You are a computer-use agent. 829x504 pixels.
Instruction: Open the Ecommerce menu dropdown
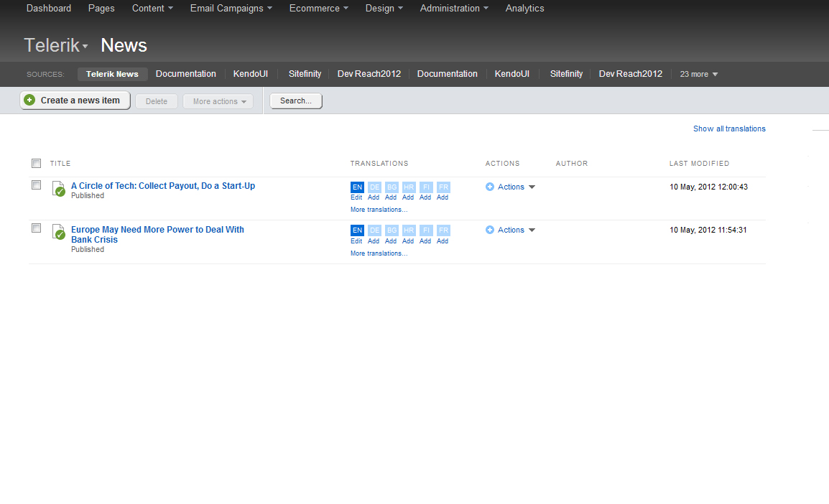click(x=319, y=9)
